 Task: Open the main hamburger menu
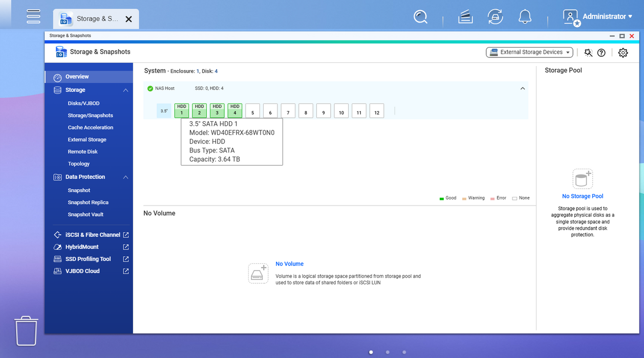coord(33,16)
